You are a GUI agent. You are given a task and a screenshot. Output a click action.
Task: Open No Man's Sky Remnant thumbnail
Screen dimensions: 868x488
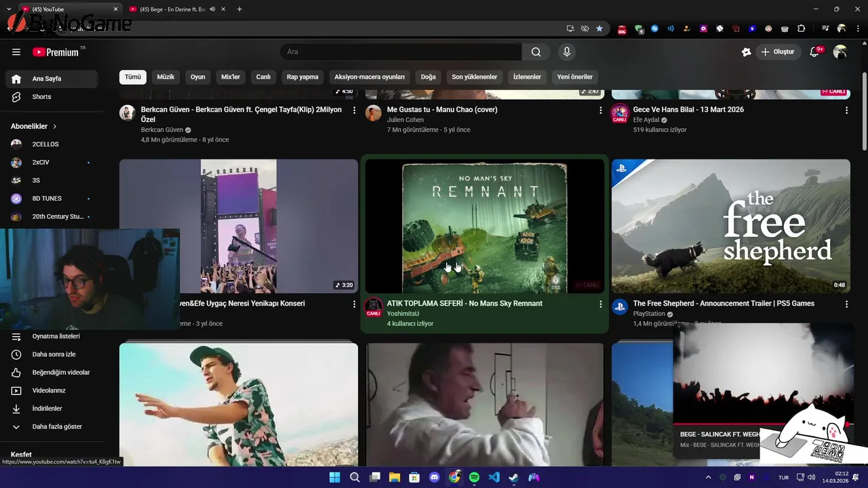click(484, 226)
